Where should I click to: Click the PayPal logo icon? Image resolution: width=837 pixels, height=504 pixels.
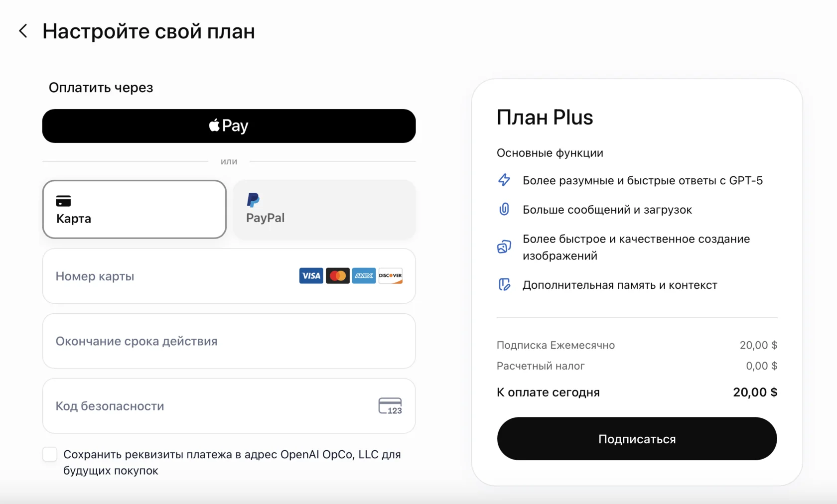click(x=253, y=200)
